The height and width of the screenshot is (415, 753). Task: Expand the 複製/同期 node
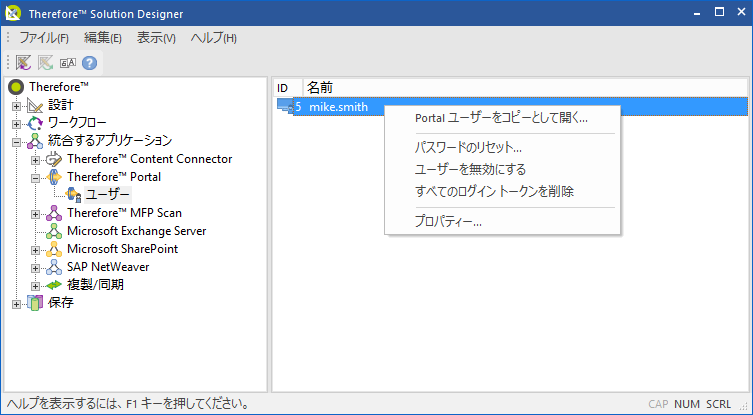[36, 286]
